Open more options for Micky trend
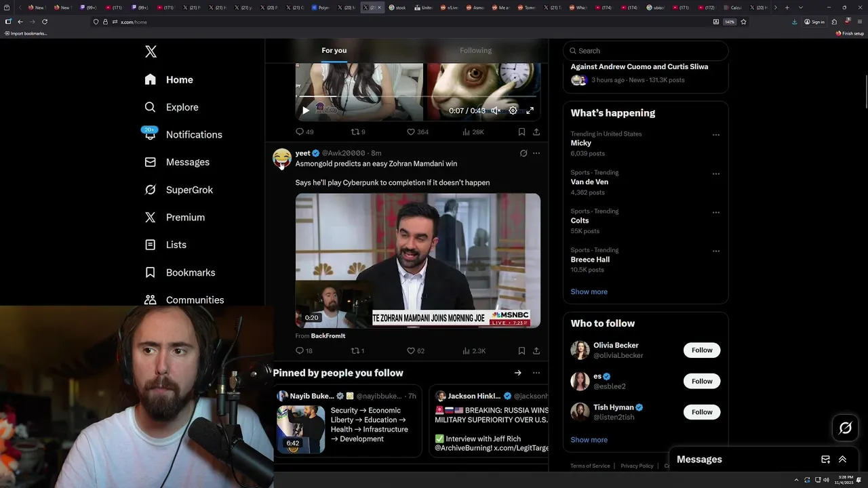 tap(715, 135)
